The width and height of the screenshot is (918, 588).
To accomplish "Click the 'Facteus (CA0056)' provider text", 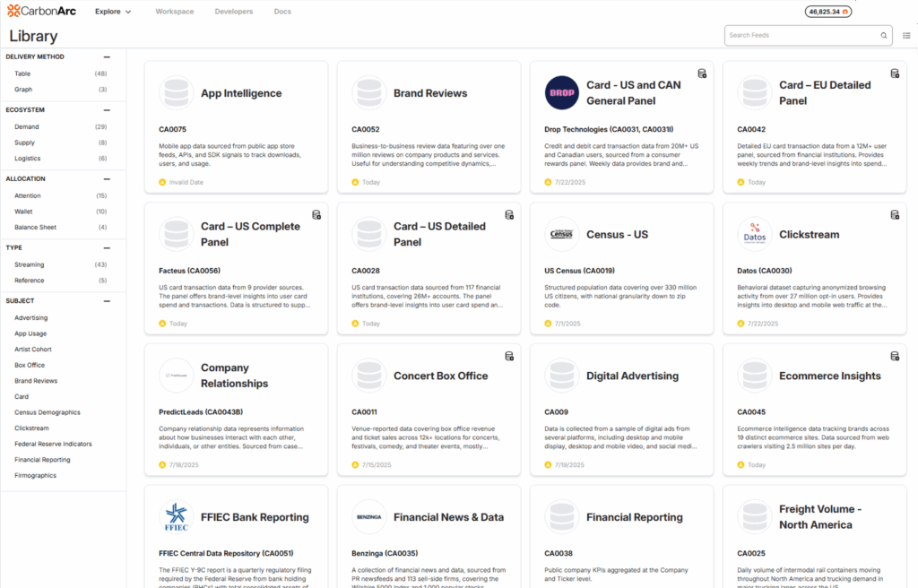I will (x=189, y=271).
